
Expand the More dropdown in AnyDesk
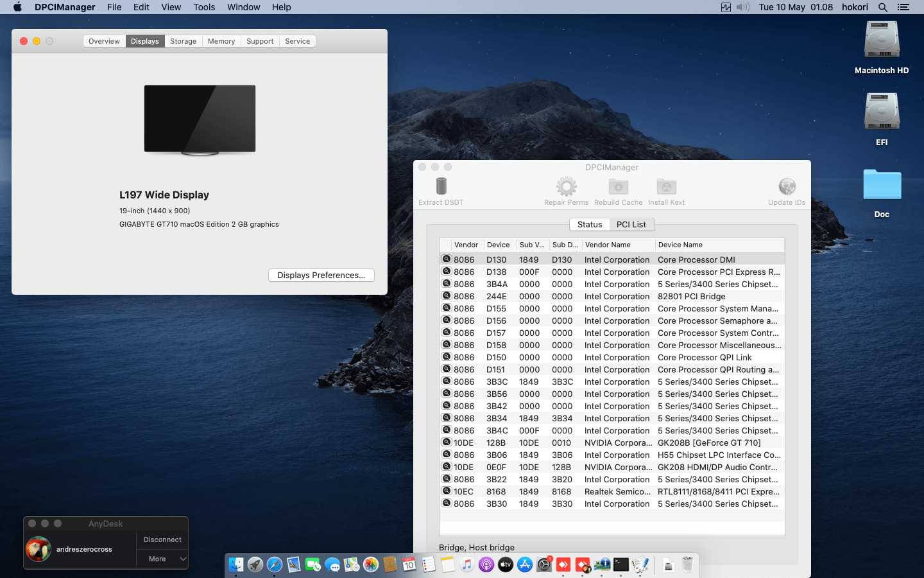tap(162, 559)
